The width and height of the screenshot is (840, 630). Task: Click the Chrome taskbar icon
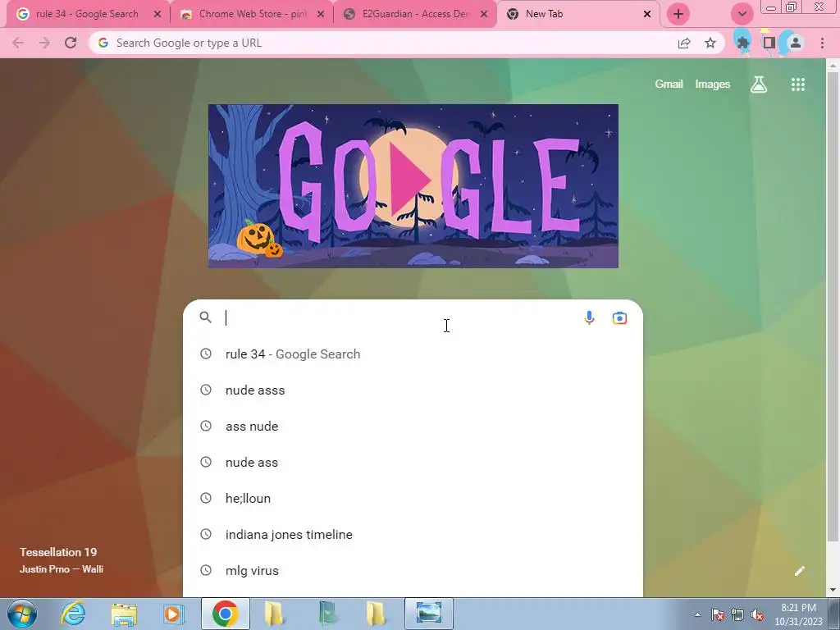pos(225,614)
